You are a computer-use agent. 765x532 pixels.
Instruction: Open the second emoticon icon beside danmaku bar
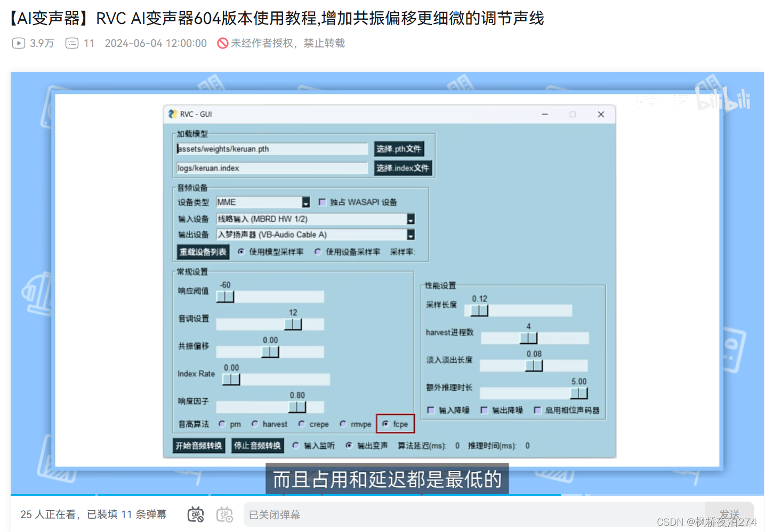[224, 513]
